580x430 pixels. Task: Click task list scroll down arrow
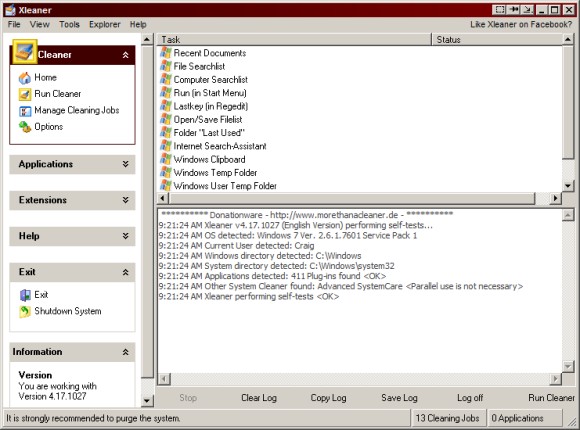568,185
